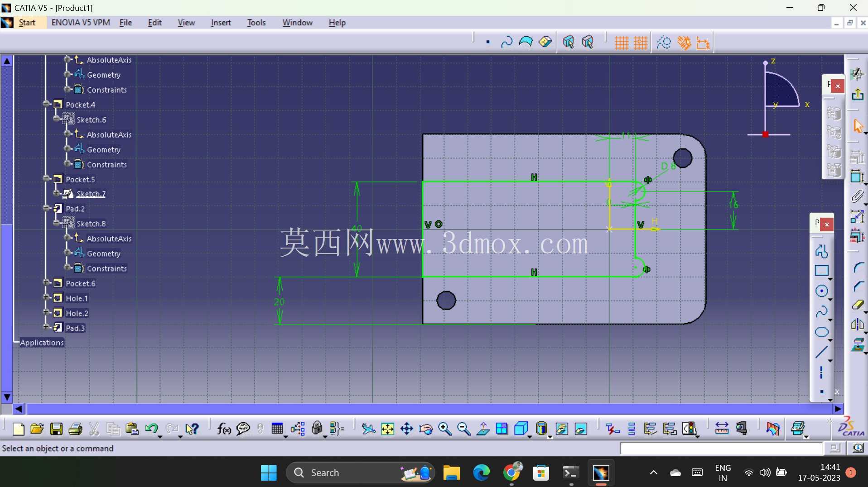Collapse the Sketch.6 tree node

point(57,119)
